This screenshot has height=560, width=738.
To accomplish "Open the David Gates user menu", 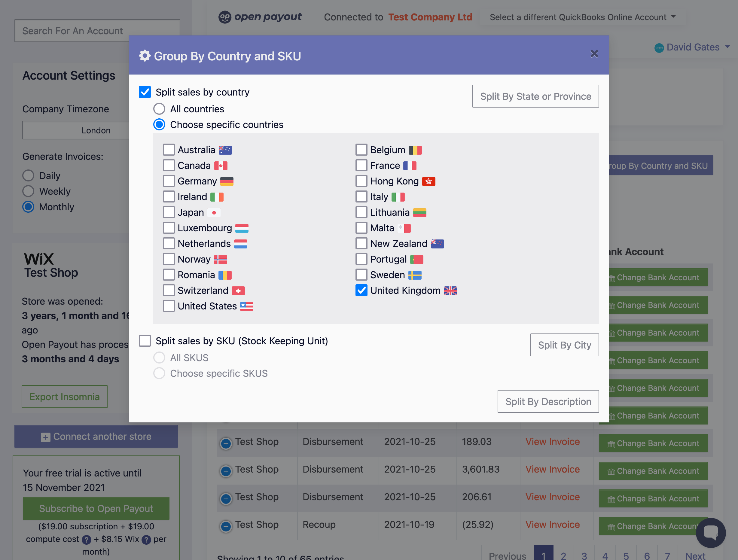I will coord(693,47).
